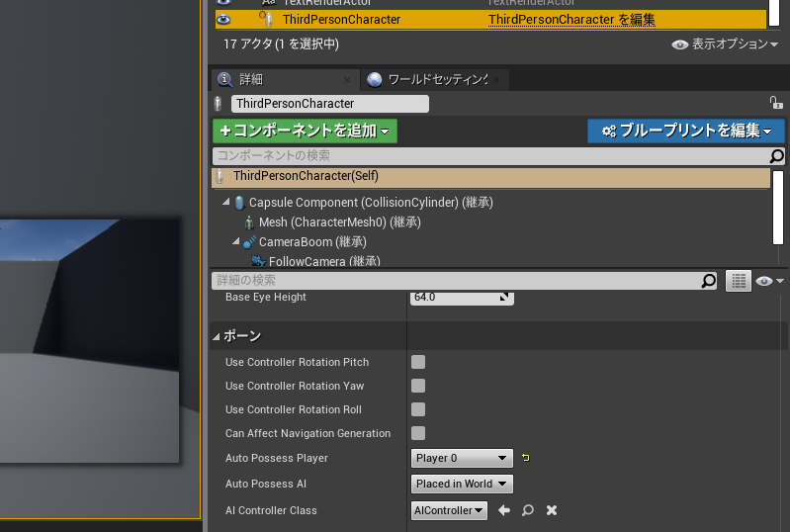This screenshot has height=532, width=790.
Task: Select ThirdPersonCharacter row in outliner
Action: (x=490, y=20)
